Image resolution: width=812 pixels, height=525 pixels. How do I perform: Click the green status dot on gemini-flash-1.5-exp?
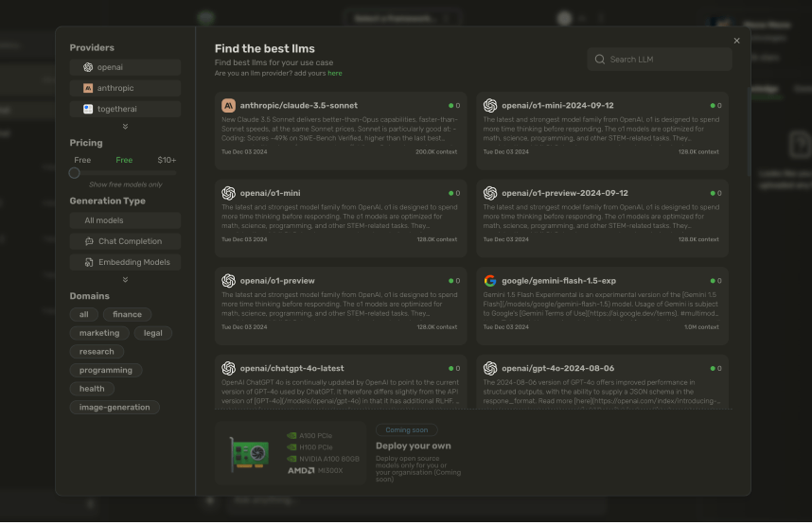(x=713, y=281)
